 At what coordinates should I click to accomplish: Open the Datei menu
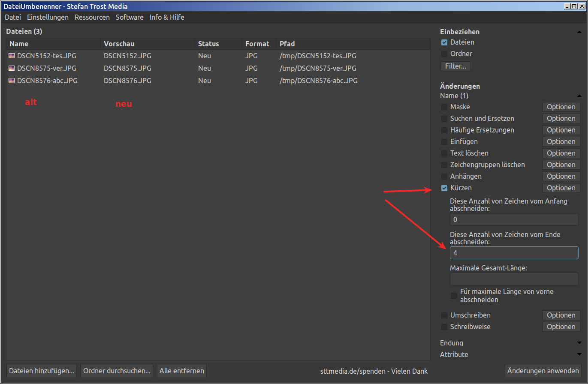click(13, 17)
